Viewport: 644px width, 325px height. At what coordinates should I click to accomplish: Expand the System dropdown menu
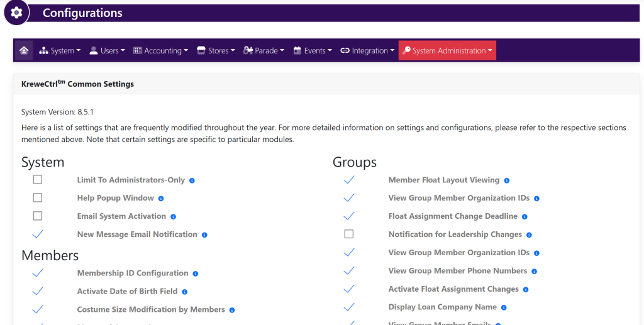[60, 50]
